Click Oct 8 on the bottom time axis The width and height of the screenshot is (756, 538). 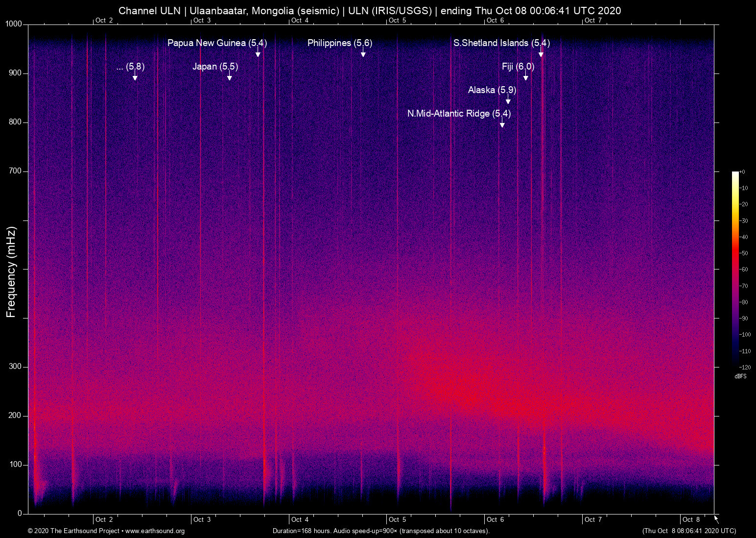(691, 519)
